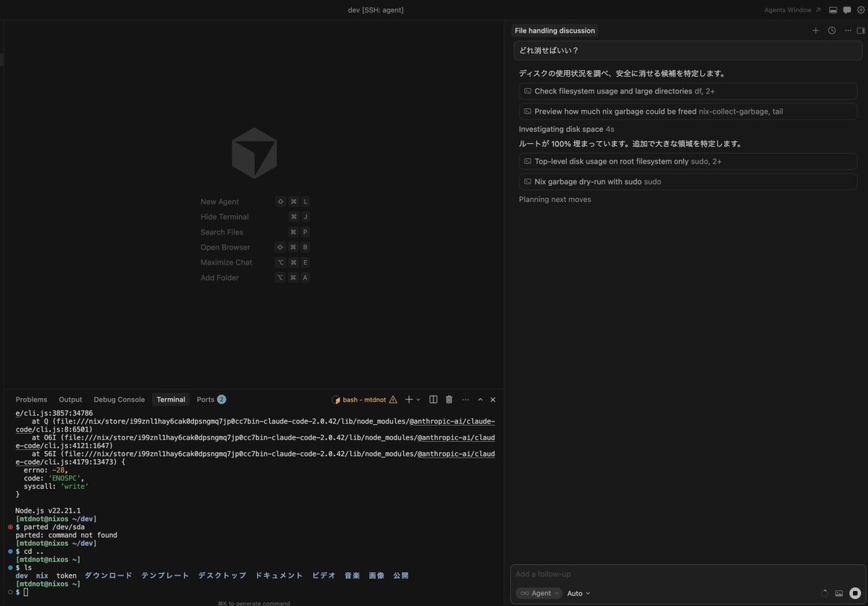Open Auto model dropdown

(x=578, y=593)
